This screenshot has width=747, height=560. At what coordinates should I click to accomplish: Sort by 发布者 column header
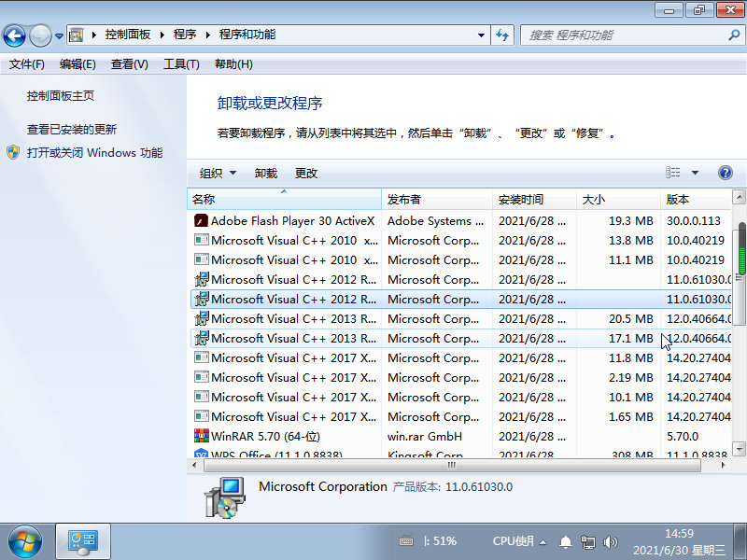(437, 199)
